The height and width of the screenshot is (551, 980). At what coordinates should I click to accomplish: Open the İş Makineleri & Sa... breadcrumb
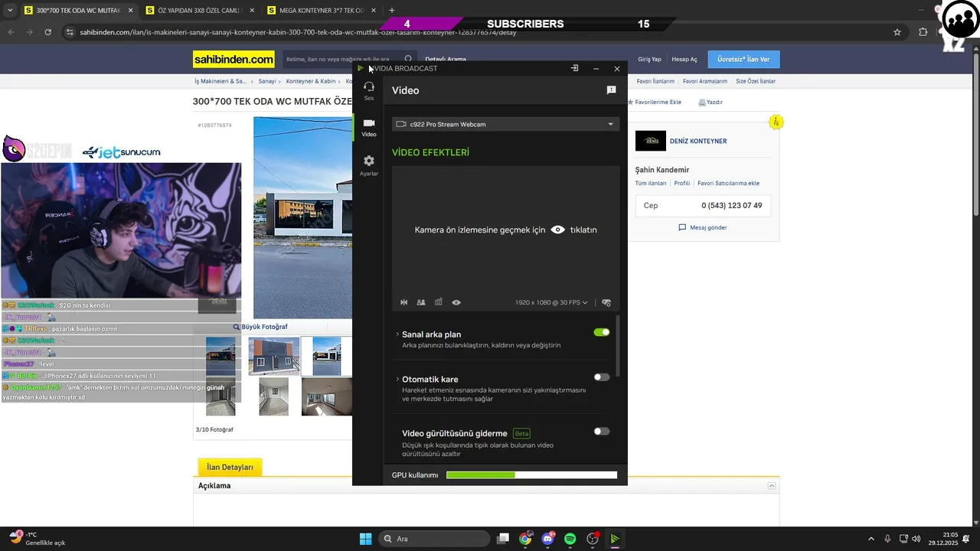[220, 81]
